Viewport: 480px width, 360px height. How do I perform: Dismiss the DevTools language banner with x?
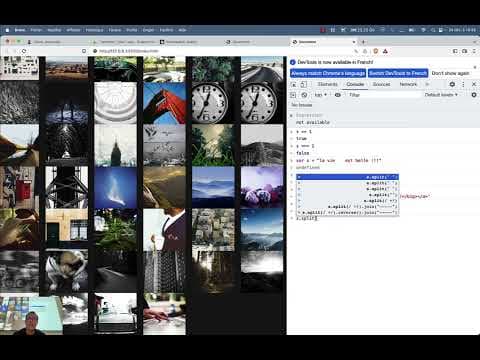coord(475,67)
